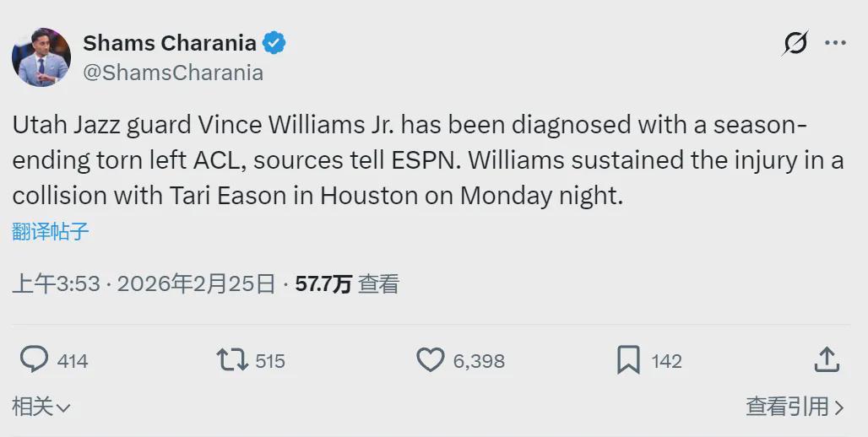
Task: Click the 6,398 likes count
Action: click(x=479, y=361)
